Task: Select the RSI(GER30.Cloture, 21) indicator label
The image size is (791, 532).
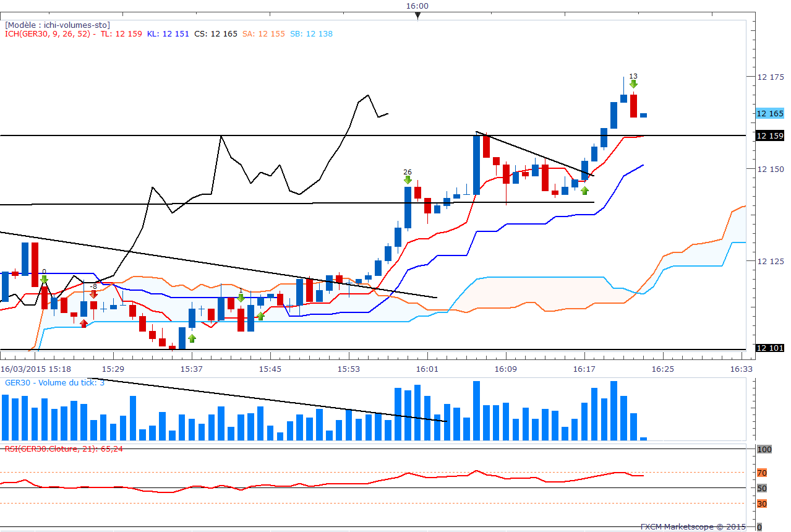Action: (64, 448)
